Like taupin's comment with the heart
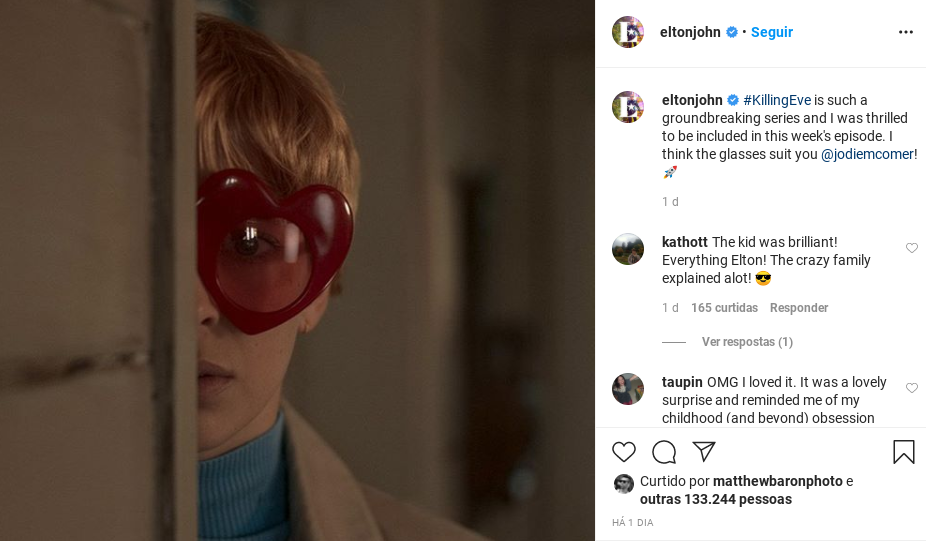 point(911,388)
